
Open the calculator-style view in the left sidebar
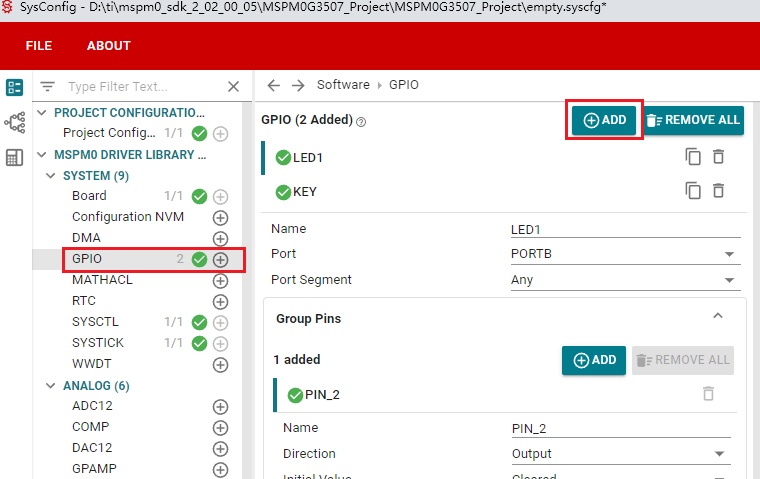(14, 157)
